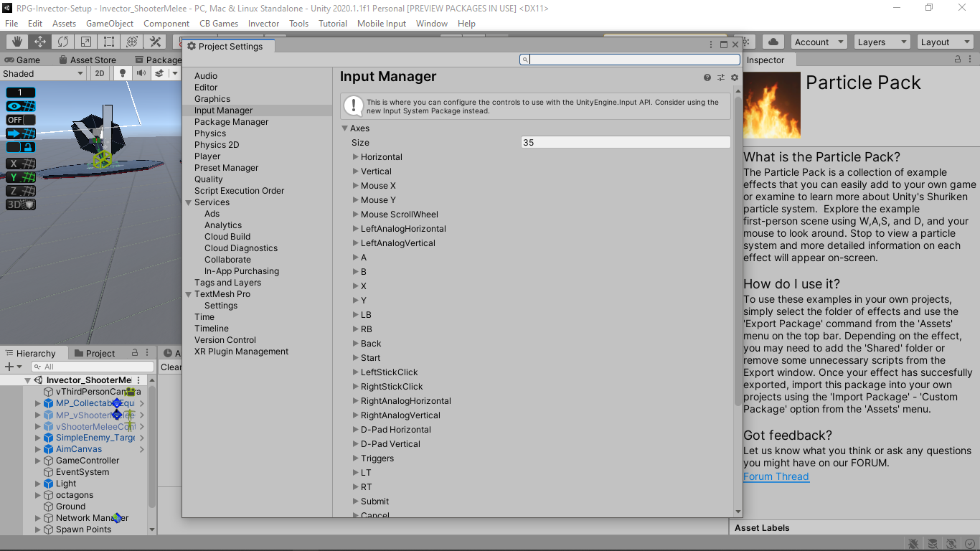980x551 pixels.
Task: Collapse the TextMesh Pro settings group
Action: coord(189,294)
